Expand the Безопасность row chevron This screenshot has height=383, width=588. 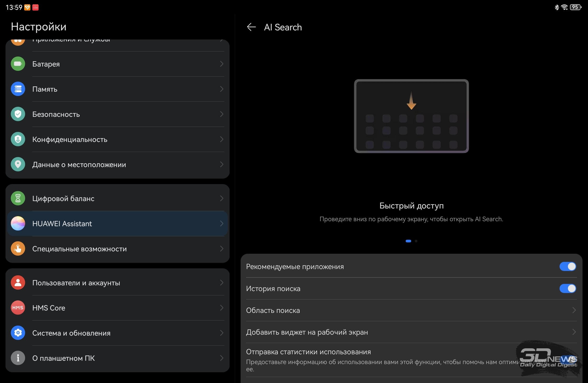point(222,114)
